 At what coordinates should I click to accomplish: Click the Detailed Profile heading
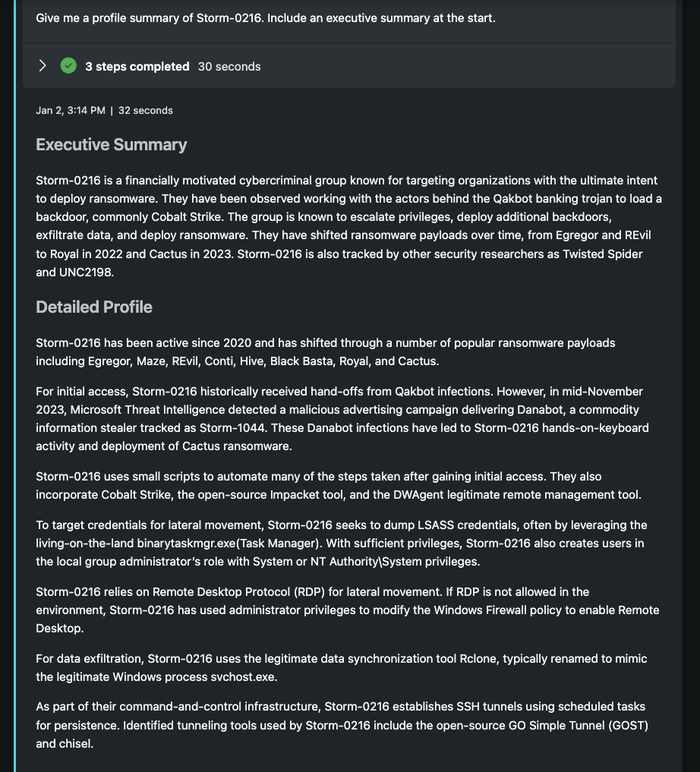pos(94,307)
